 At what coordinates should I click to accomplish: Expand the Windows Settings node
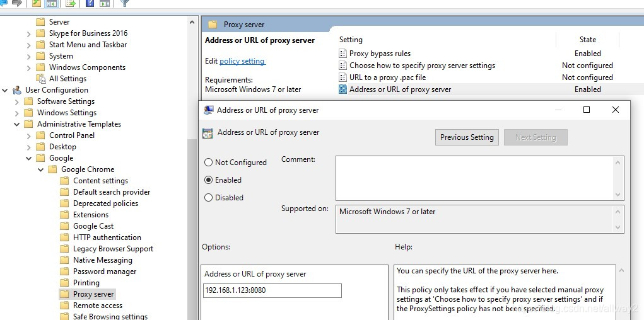click(x=16, y=113)
